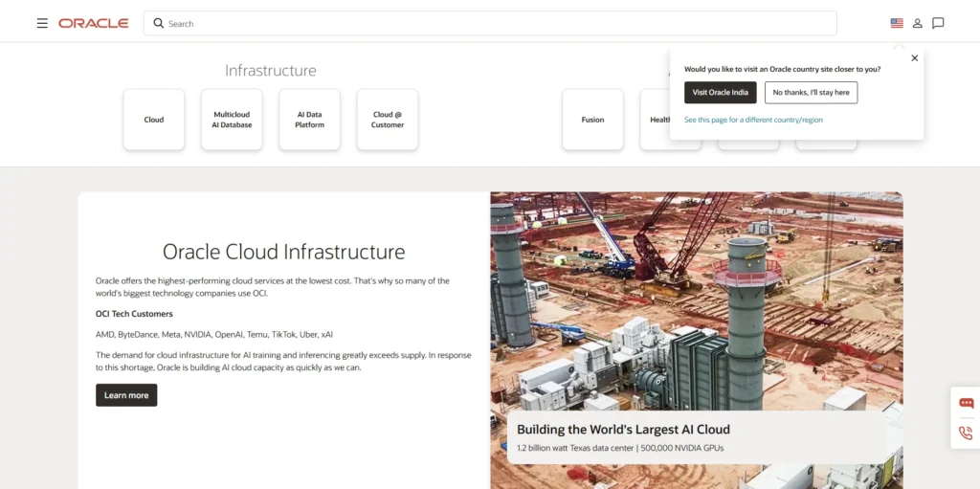The height and width of the screenshot is (489, 980).
Task: Start live chat from side widget
Action: 967,403
